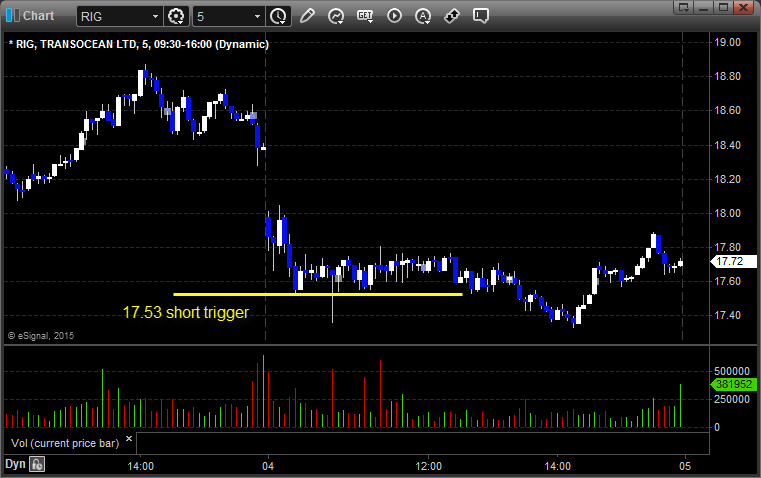761x478 pixels.
Task: Click the 12:00 time axis label
Action: click(429, 466)
